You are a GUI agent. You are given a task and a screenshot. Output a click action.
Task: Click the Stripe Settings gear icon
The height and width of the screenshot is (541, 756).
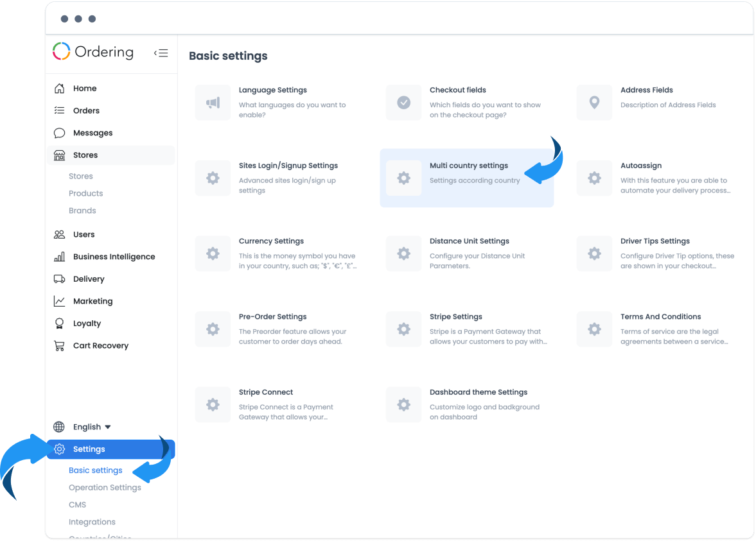pyautogui.click(x=403, y=329)
